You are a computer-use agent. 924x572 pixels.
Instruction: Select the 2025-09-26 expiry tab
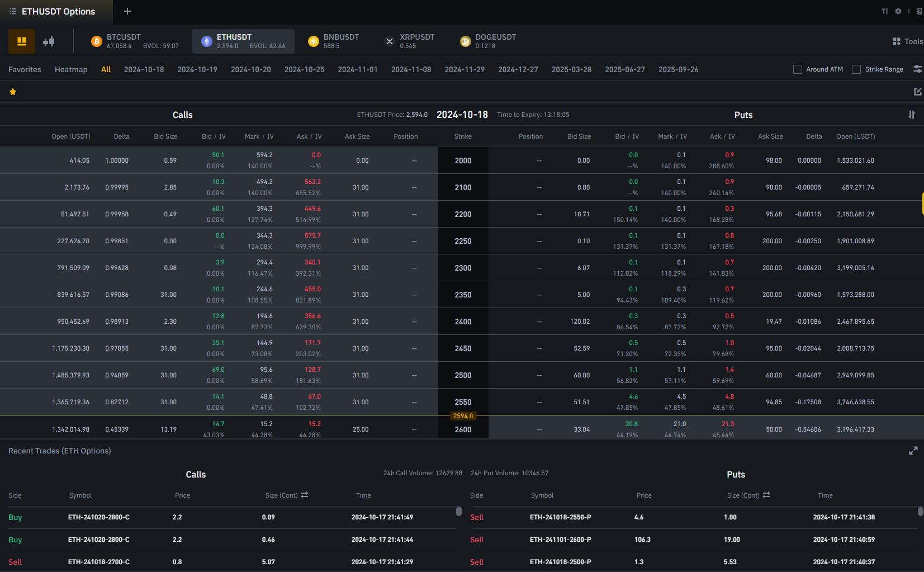click(679, 69)
